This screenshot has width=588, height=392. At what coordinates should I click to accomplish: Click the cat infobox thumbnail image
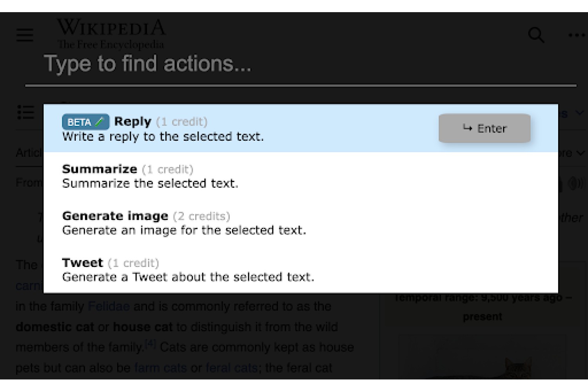(482, 357)
